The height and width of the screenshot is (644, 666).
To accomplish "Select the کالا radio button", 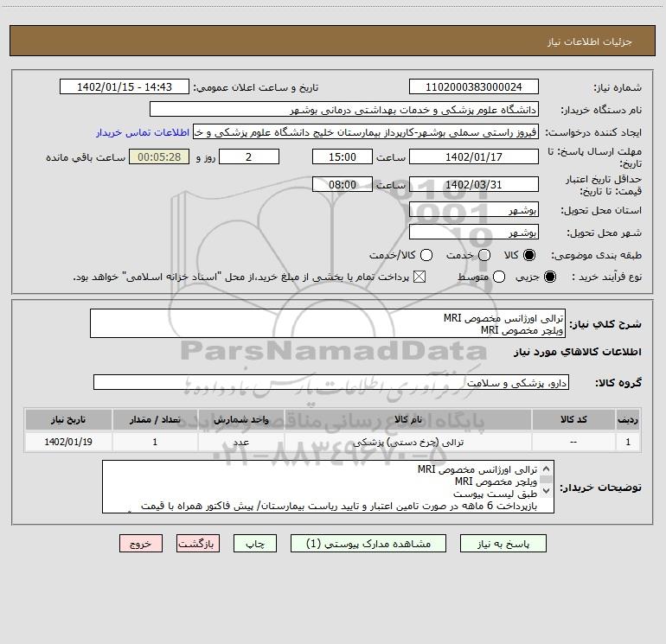I will tap(529, 255).
